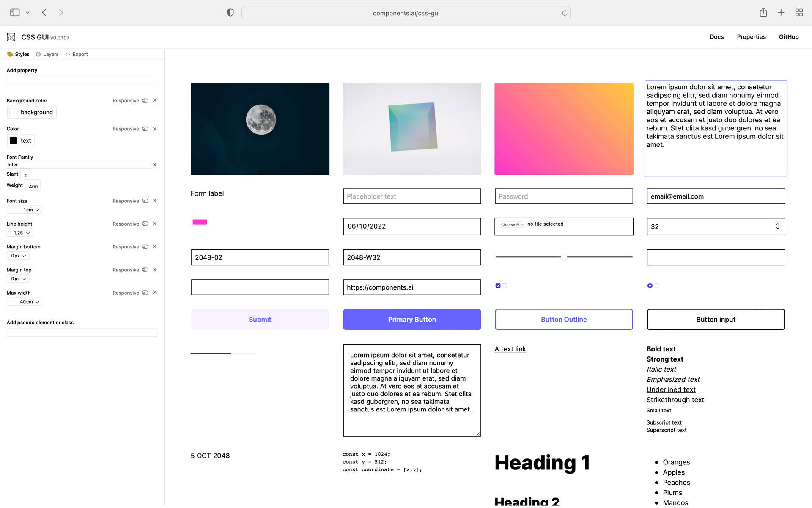Follow the 'A text link' hyperlink
The width and height of the screenshot is (812, 508).
pos(510,349)
